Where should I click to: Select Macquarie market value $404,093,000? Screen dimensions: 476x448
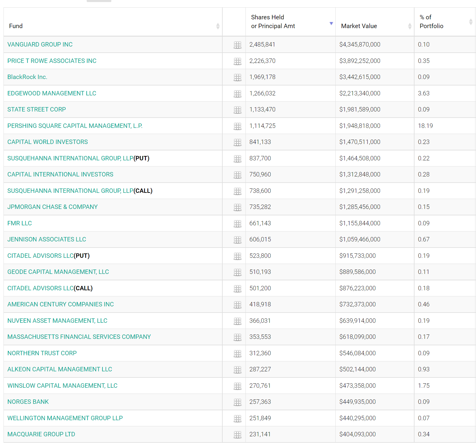pos(357,434)
